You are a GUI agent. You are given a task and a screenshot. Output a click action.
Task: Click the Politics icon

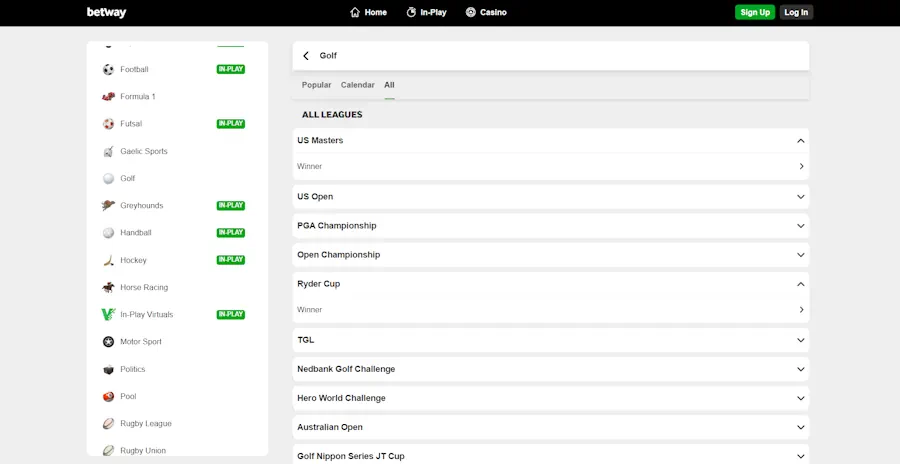[108, 369]
